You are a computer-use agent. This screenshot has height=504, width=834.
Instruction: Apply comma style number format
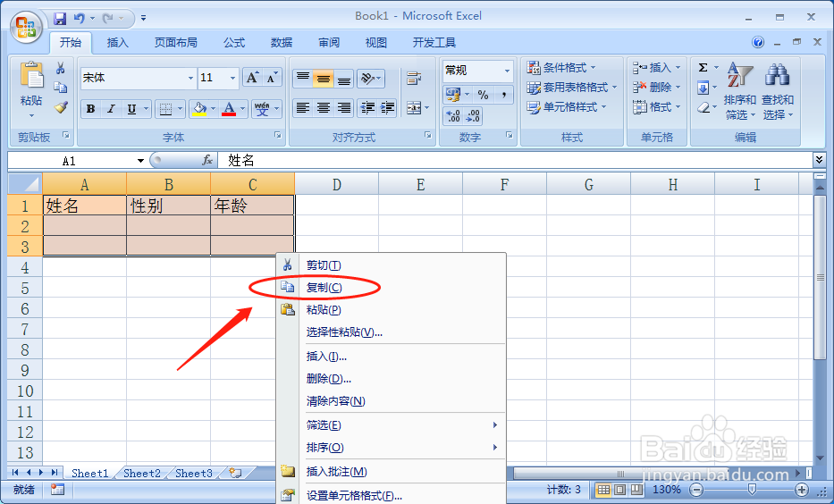click(503, 95)
